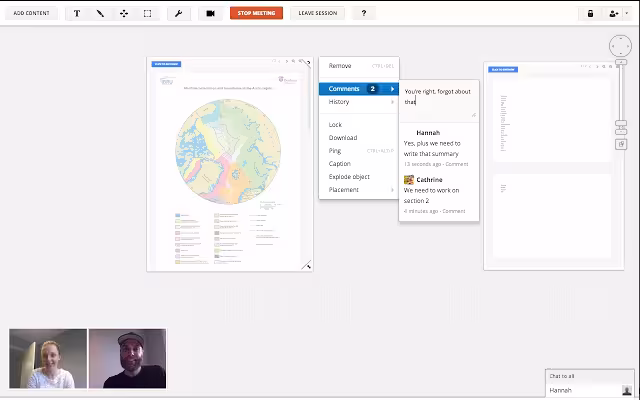640x400 pixels.
Task: Click the add participant icon
Action: coord(613,13)
